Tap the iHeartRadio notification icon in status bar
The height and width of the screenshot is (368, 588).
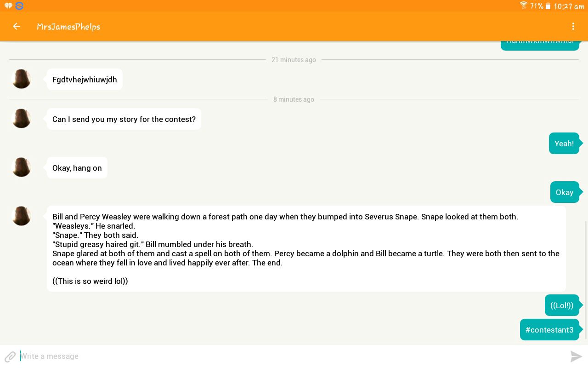(8, 6)
